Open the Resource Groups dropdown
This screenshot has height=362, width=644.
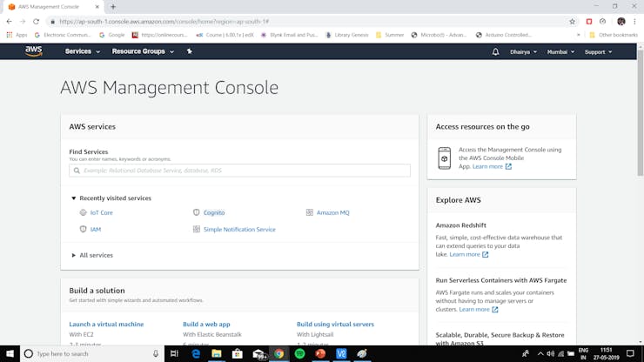pyautogui.click(x=143, y=51)
